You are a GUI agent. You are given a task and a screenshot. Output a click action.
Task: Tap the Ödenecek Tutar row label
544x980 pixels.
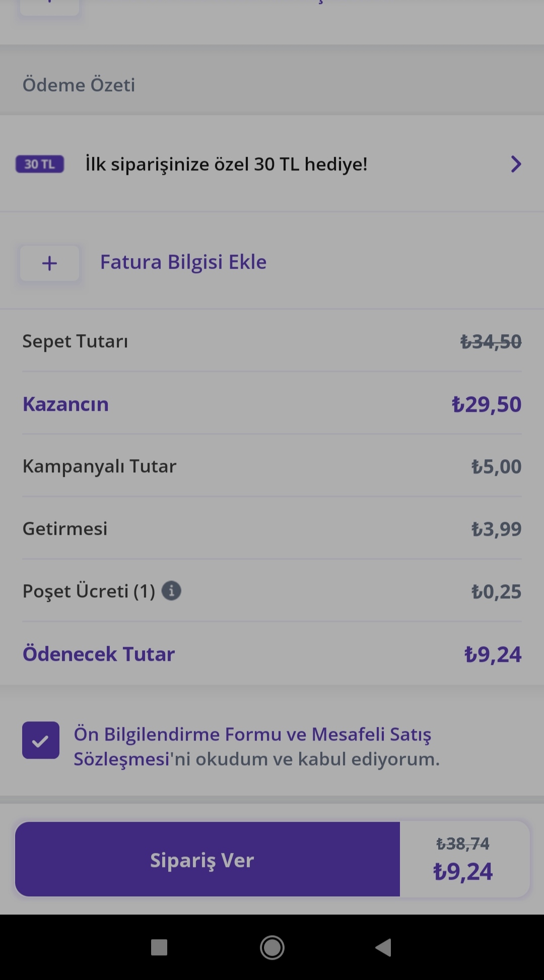(99, 654)
